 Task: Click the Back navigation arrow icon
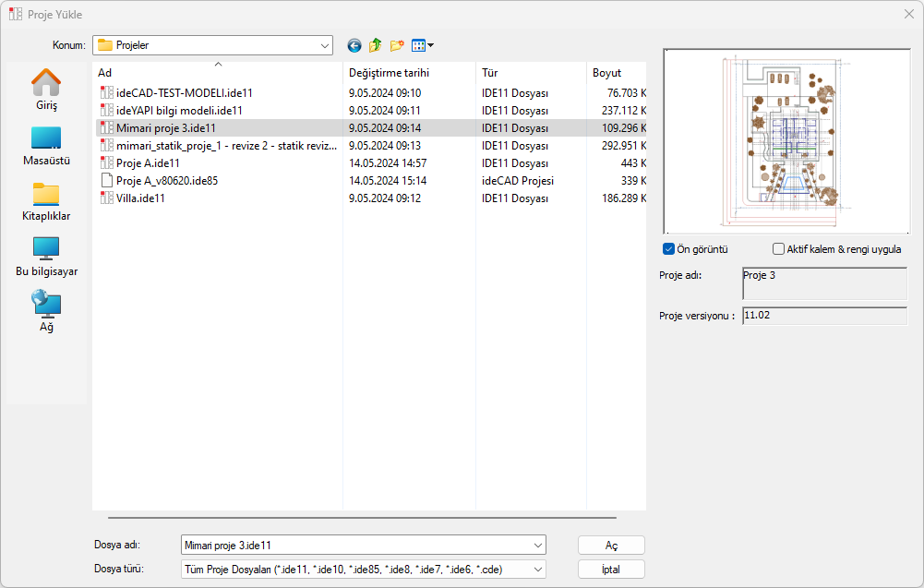[354, 45]
